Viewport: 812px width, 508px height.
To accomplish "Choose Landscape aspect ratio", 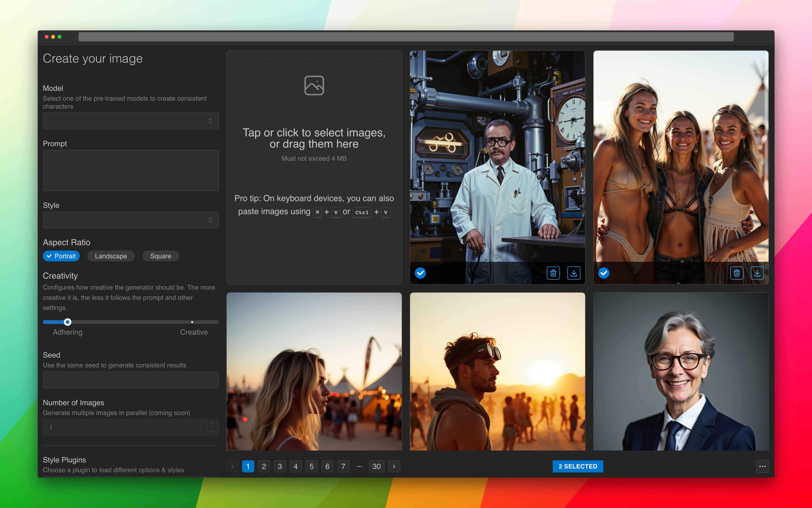I will (x=111, y=256).
